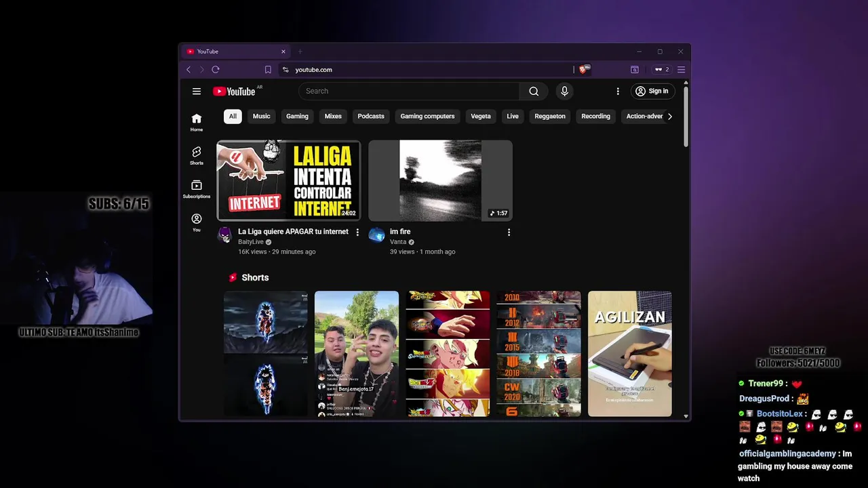Open the browser main menu

point(682,70)
